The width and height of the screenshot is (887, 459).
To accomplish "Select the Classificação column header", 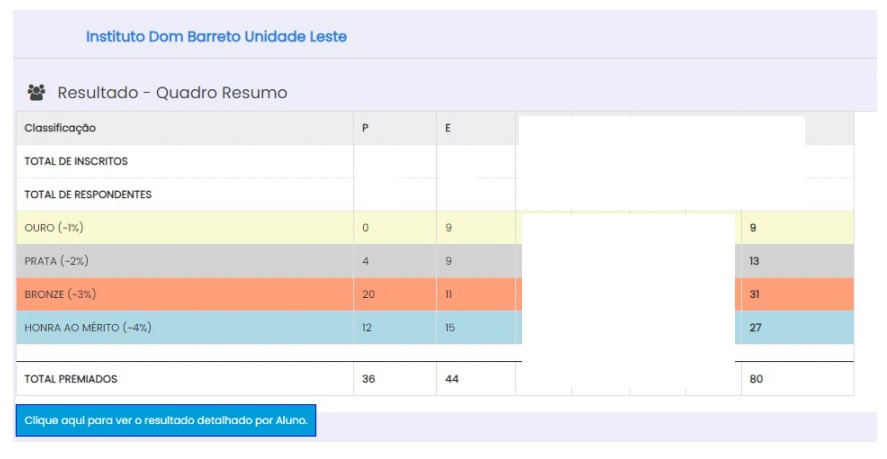I will pyautogui.click(x=60, y=128).
